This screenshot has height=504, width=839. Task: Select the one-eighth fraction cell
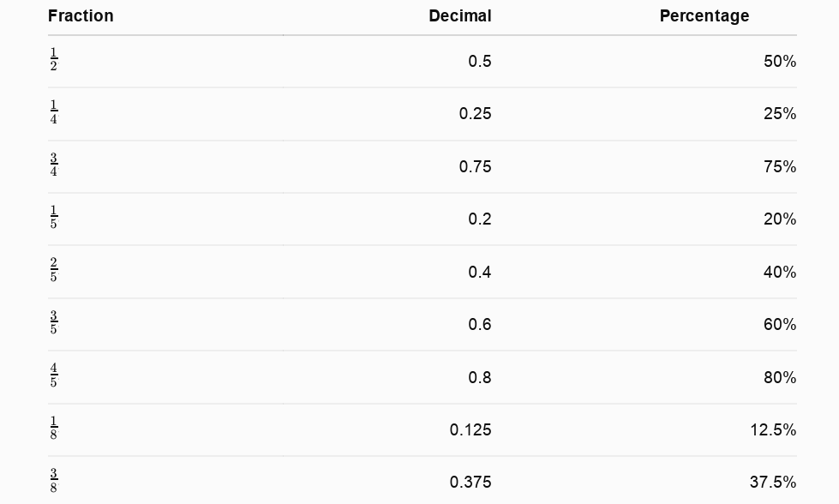point(53,429)
